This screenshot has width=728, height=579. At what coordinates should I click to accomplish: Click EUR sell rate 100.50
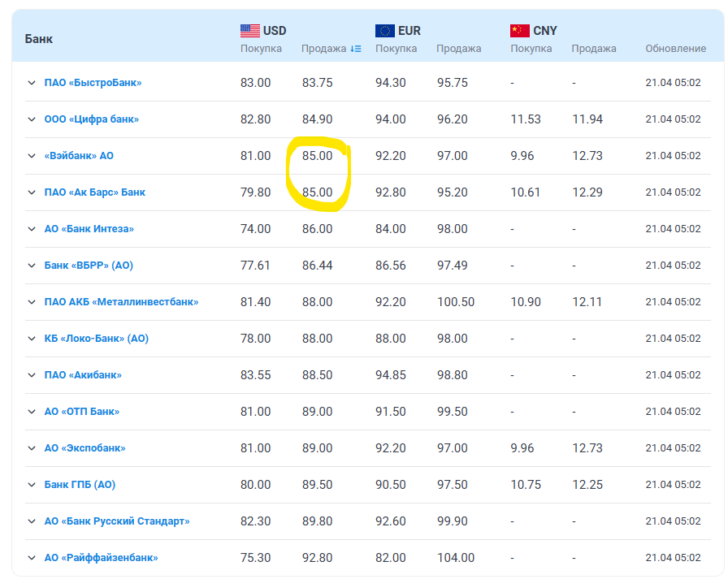[456, 302]
